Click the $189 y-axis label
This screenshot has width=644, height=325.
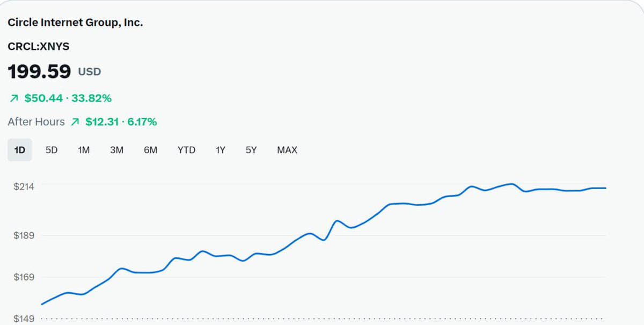(24, 235)
